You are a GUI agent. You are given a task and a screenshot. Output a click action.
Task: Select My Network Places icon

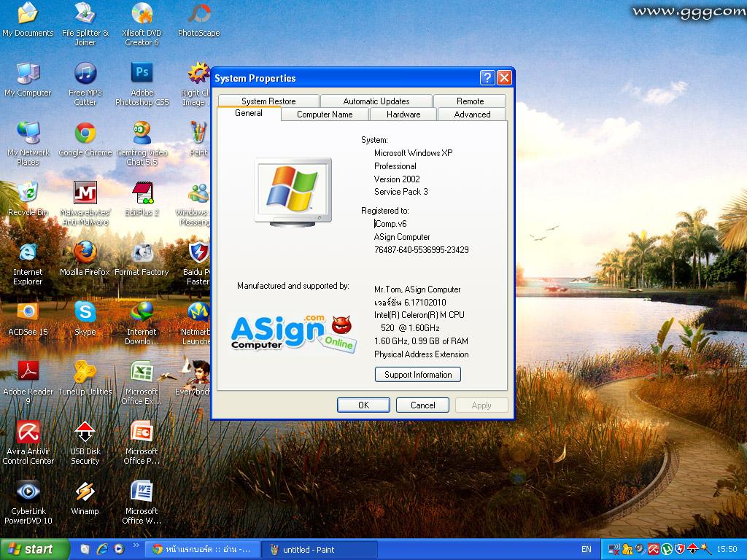pyautogui.click(x=28, y=144)
